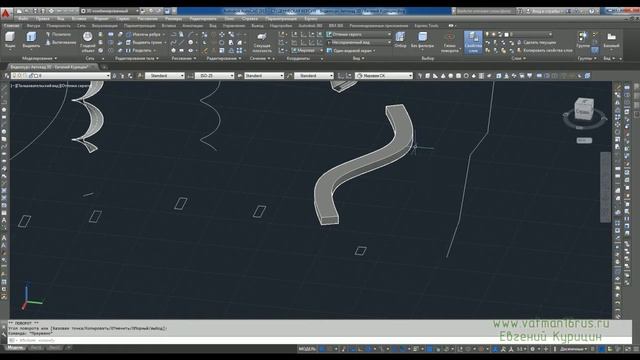Click the Гладкий объект button
Viewport: 640px width, 360px height.
[x=87, y=42]
